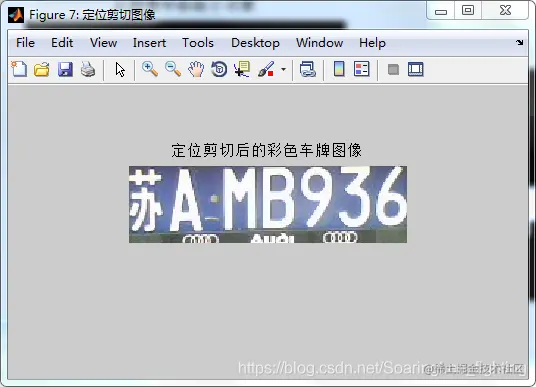The height and width of the screenshot is (387, 536).
Task: Open the Help menu
Action: click(372, 43)
